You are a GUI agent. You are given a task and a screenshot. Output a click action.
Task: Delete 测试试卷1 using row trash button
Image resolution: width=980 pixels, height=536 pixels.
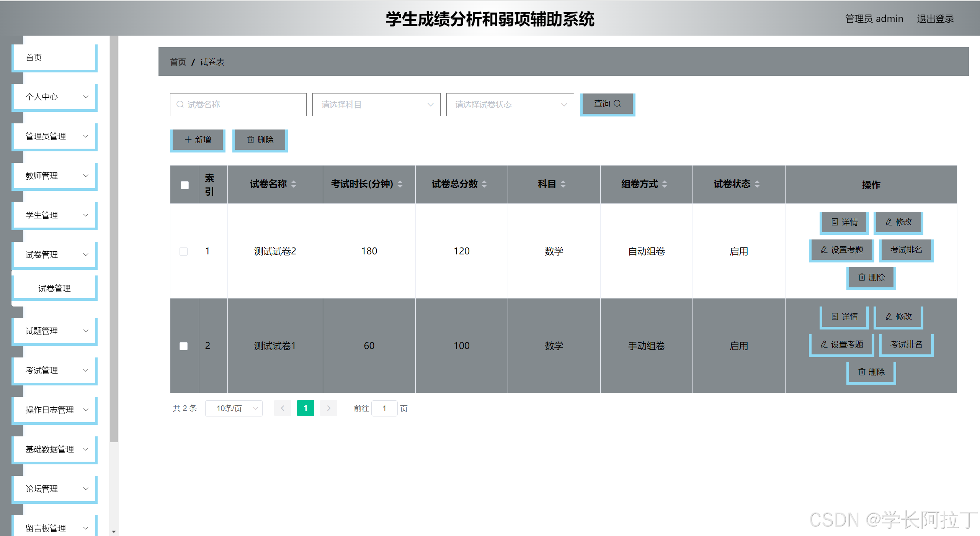[x=871, y=372]
